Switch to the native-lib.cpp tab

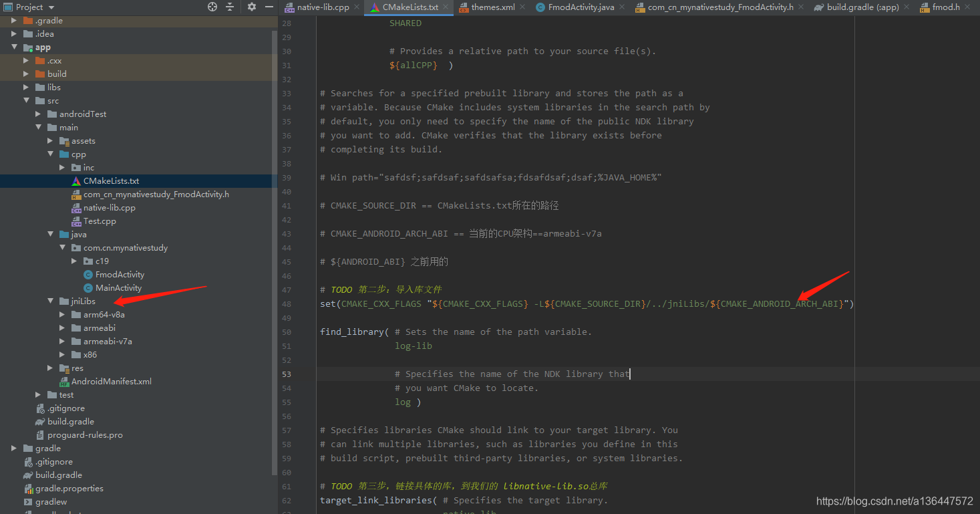pyautogui.click(x=323, y=7)
